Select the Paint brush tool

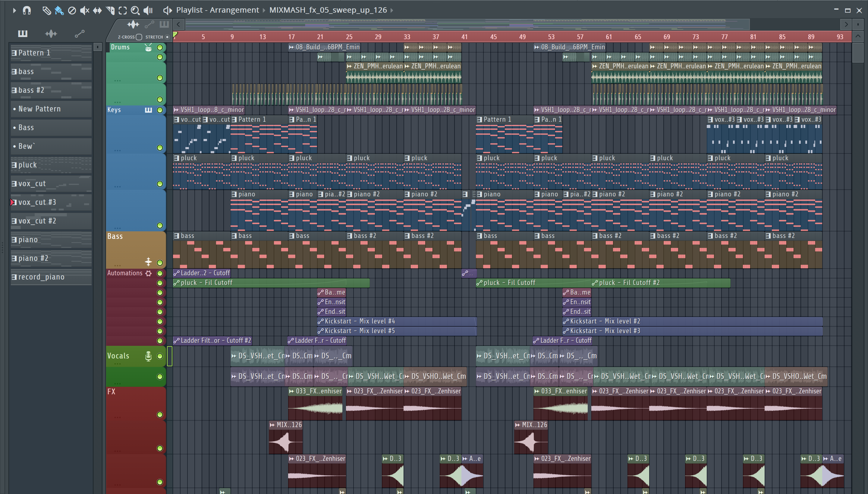point(59,11)
